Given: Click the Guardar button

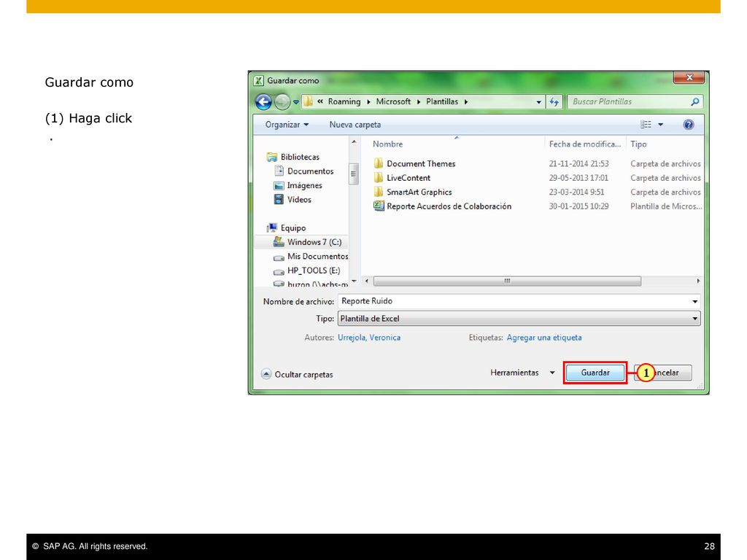Looking at the screenshot, I should point(595,373).
